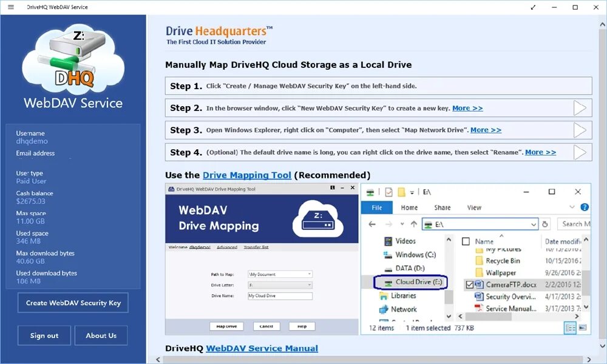Screen dimensions: 607x364
Task: Select the Paid User value
Action: [x=31, y=181]
